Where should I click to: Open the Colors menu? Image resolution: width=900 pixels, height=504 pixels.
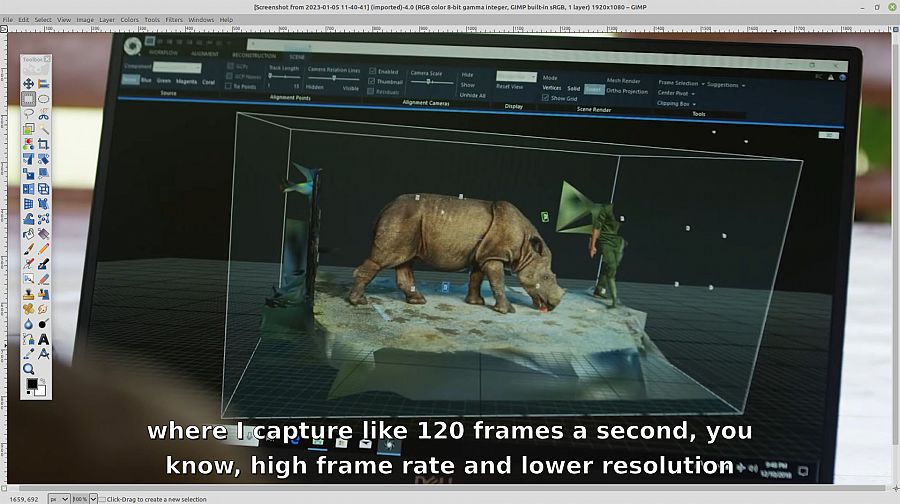[x=130, y=20]
